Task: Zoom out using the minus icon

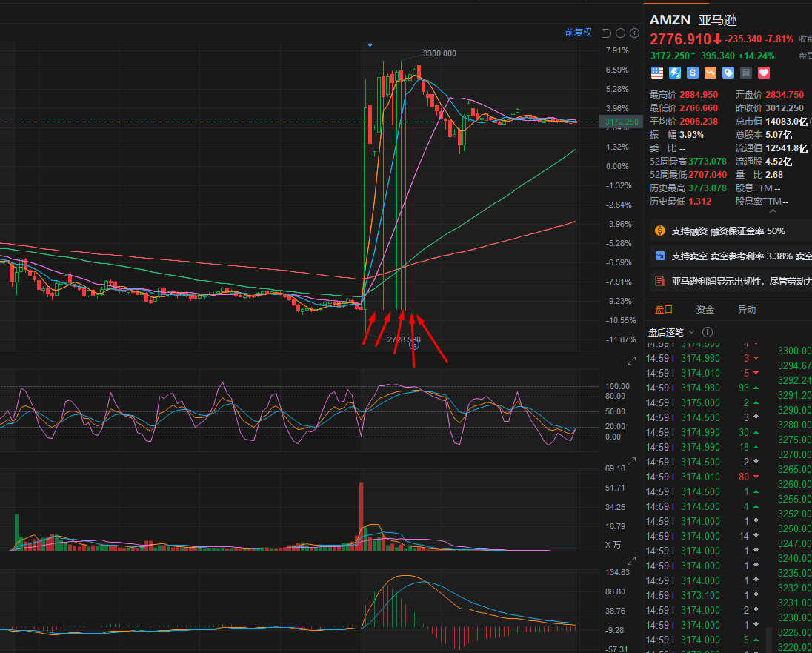Action: [620, 33]
